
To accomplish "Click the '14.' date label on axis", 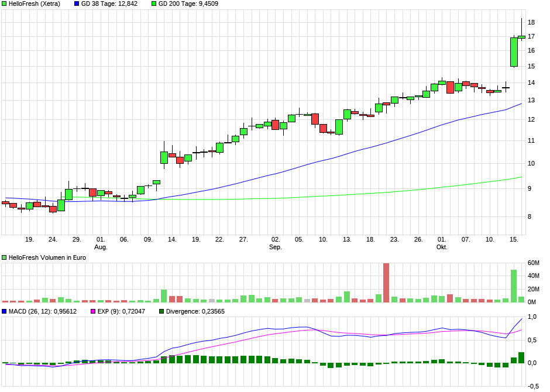I will [x=172, y=239].
